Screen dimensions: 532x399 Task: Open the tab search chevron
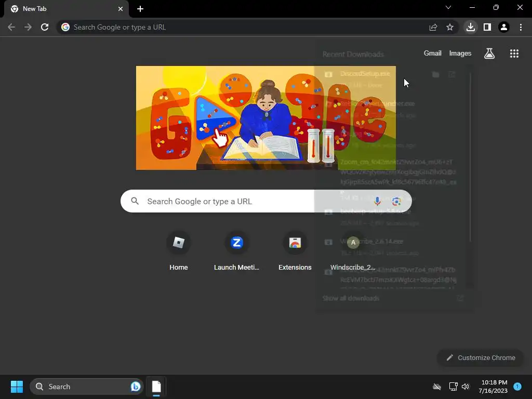448,7
